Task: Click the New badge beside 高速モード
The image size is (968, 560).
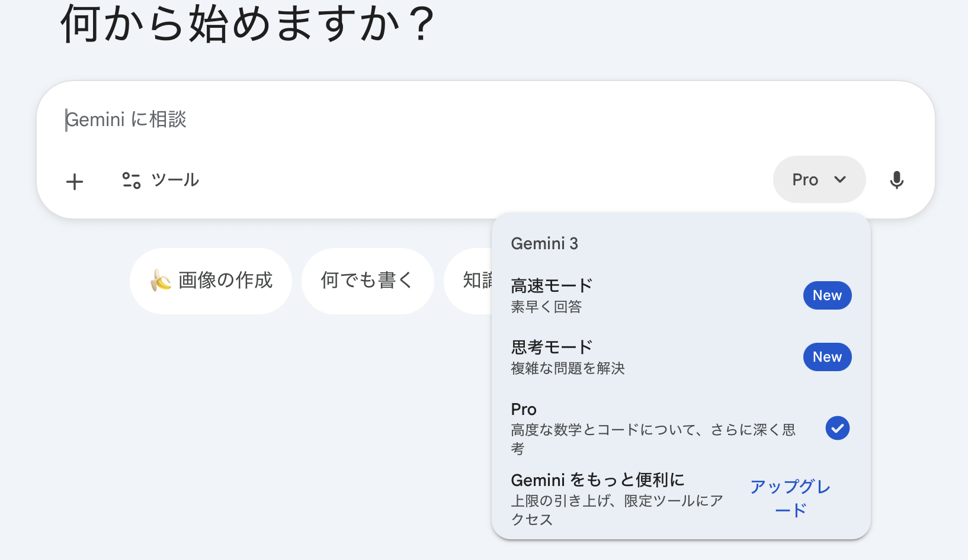Action: [827, 295]
